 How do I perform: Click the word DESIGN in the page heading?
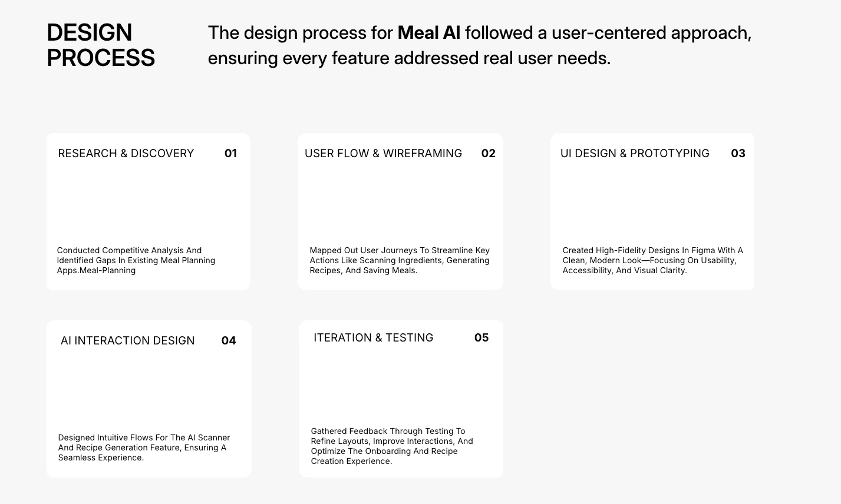[89, 33]
